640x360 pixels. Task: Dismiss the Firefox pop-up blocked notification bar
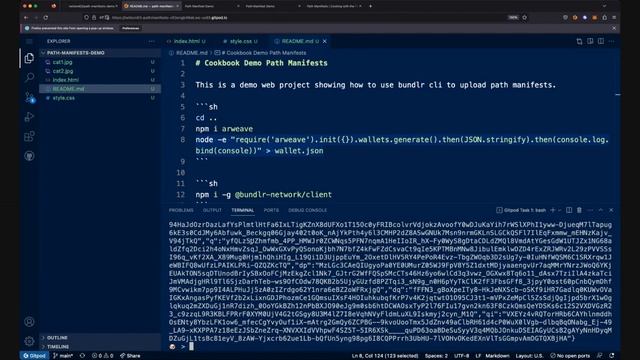614,28
